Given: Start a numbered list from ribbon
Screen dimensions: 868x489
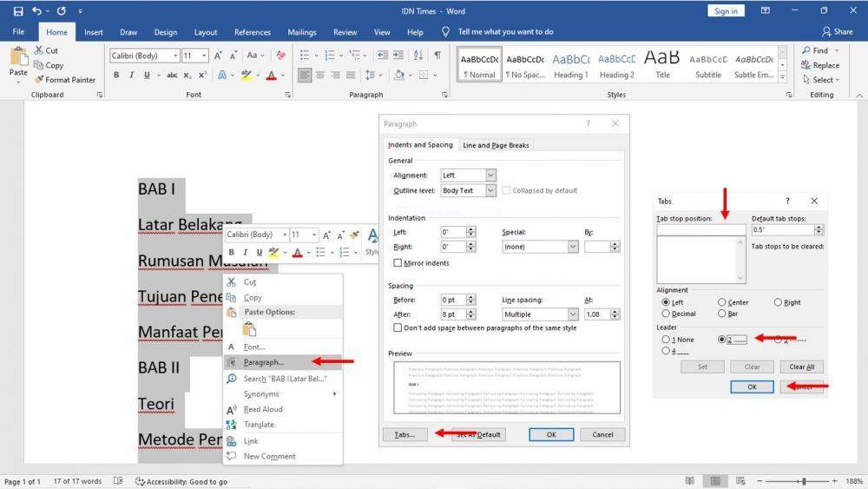Looking at the screenshot, I should click(x=330, y=55).
